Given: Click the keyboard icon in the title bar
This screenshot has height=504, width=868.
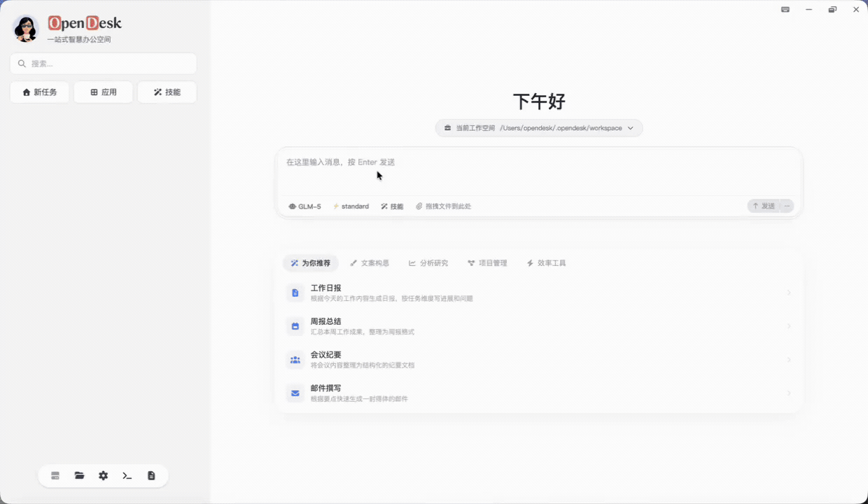Looking at the screenshot, I should (785, 10).
